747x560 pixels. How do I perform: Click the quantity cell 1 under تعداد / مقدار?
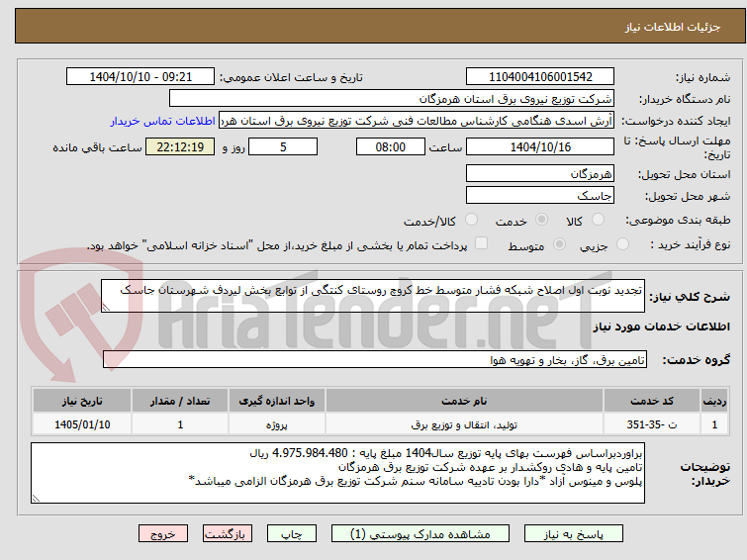coord(180,424)
